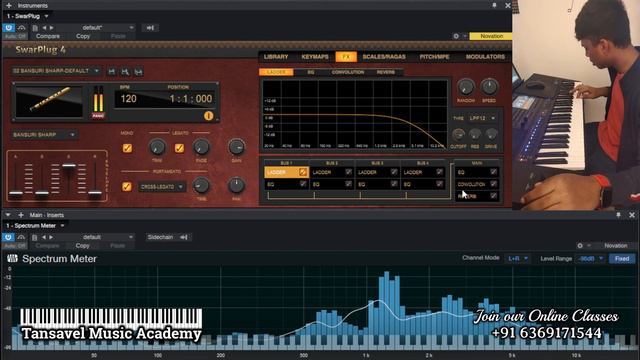The width and height of the screenshot is (640, 360).
Task: Click the envelope Sustain fader handle
Action: (69, 166)
